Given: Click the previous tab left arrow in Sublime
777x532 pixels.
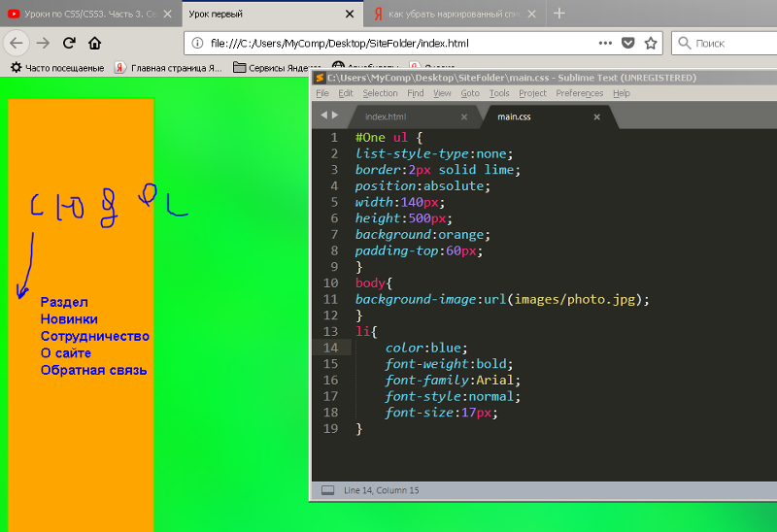Looking at the screenshot, I should point(323,115).
